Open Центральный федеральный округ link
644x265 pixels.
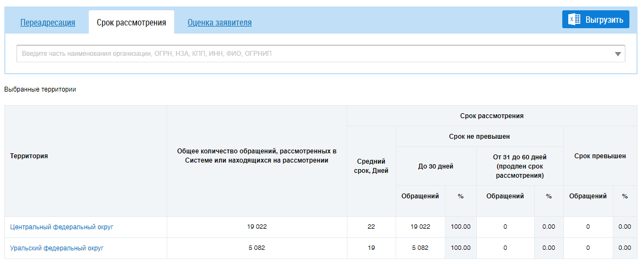62,227
